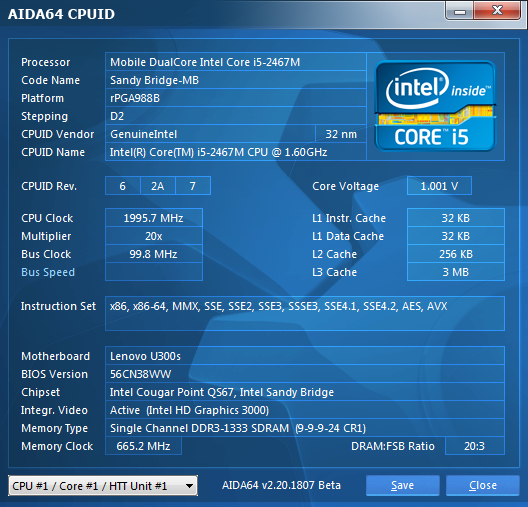
Task: Select the BIOS Version 56CN38WW field
Action: click(x=305, y=374)
